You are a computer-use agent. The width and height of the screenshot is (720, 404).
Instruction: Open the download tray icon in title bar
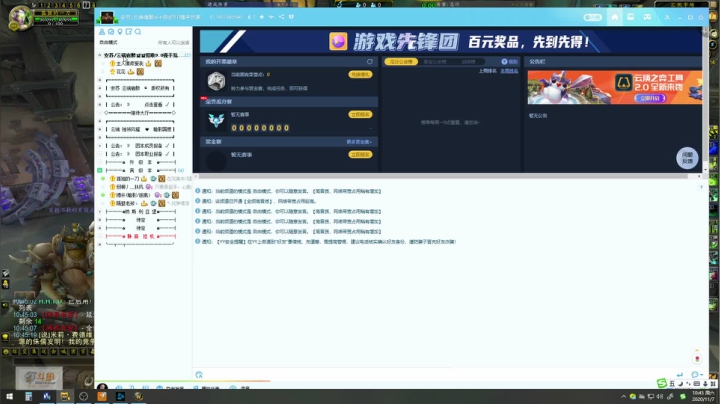pyautogui.click(x=667, y=17)
